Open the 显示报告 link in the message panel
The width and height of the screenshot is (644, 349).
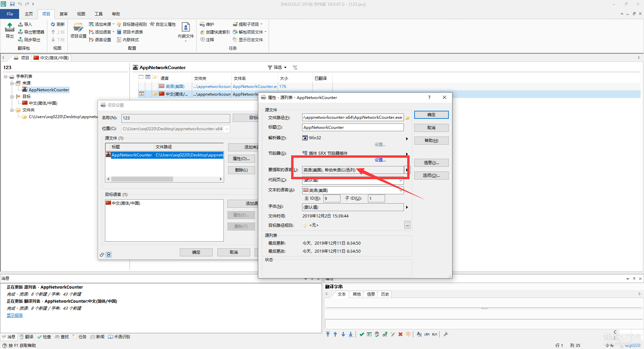[x=14, y=315]
